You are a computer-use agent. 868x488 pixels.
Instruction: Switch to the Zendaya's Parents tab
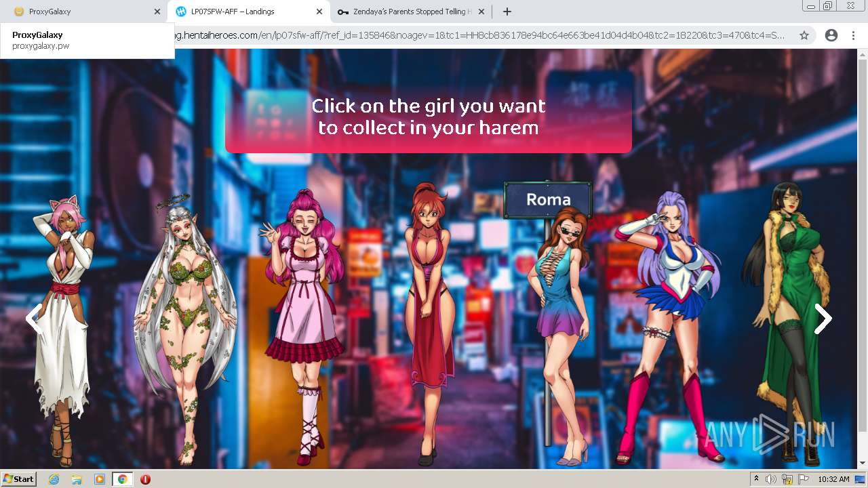(410, 12)
